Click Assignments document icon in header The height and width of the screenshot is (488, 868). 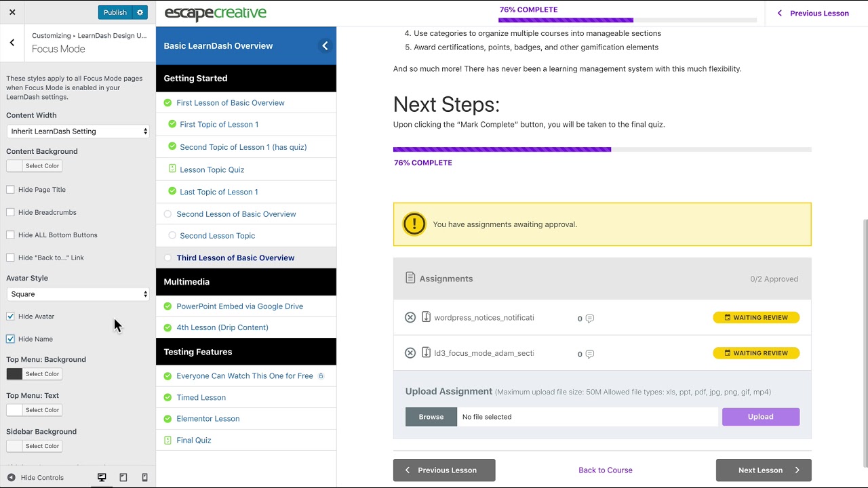pos(410,278)
